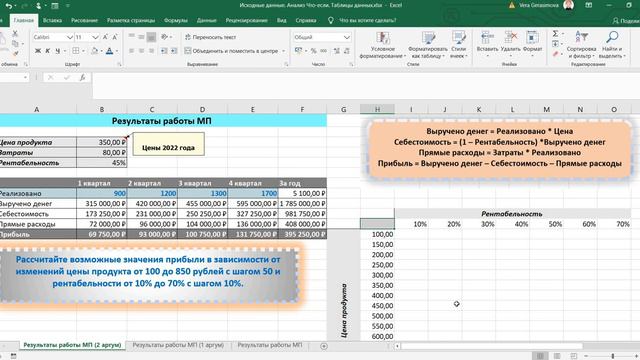The width and height of the screenshot is (640, 360).
Task: Open the Данные ribbon tab
Action: point(207,20)
